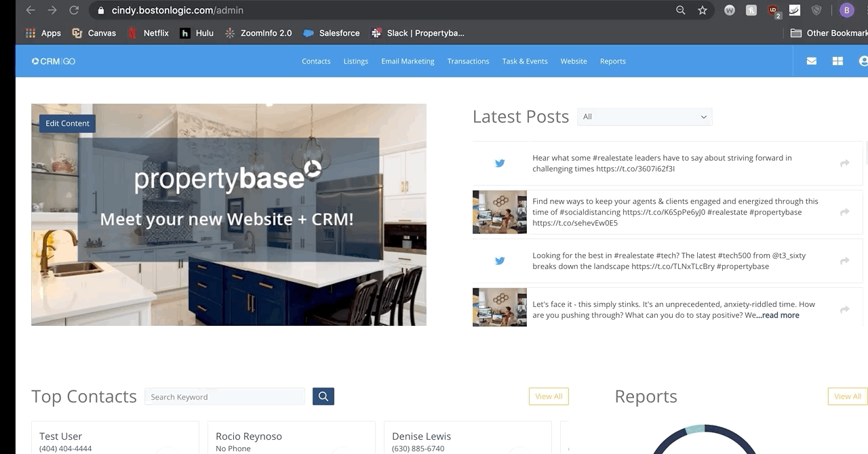Open the Contacts menu
This screenshot has height=454, width=868.
tap(316, 61)
